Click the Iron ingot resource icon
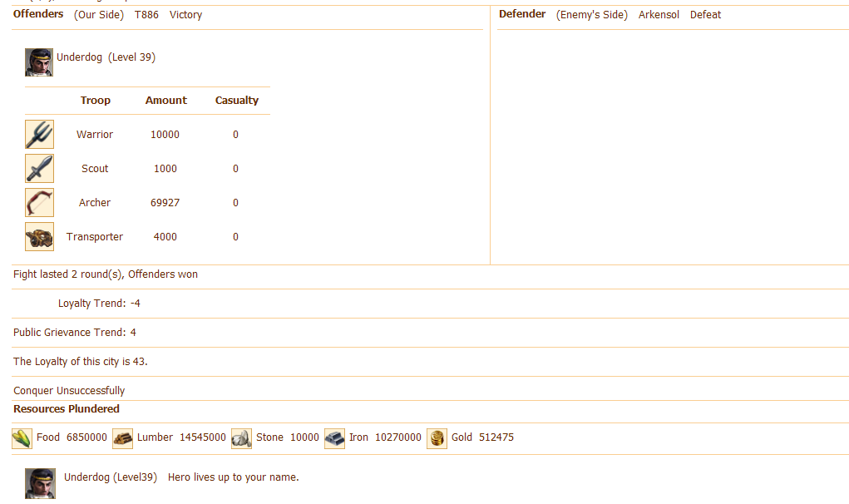The height and width of the screenshot is (504, 849). coord(334,438)
